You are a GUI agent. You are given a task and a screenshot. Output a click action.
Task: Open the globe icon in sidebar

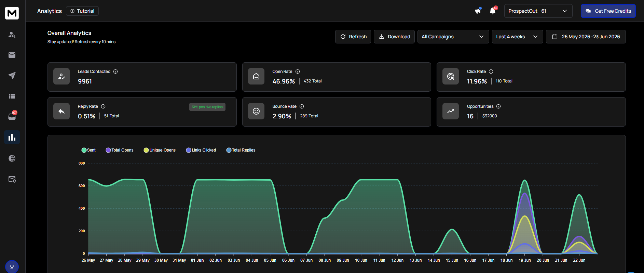tap(12, 158)
